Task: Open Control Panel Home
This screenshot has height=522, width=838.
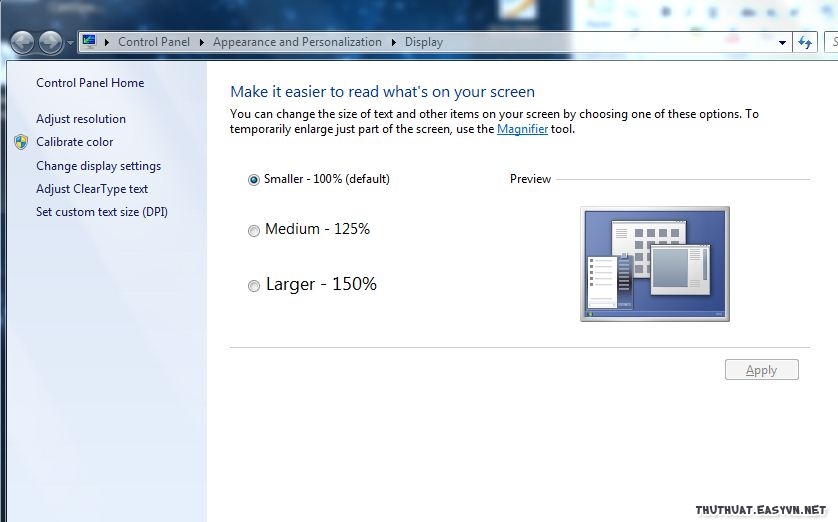Action: (90, 83)
